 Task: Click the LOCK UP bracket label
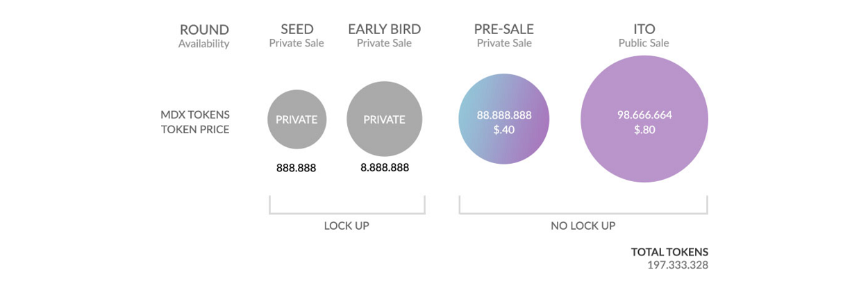point(347,226)
